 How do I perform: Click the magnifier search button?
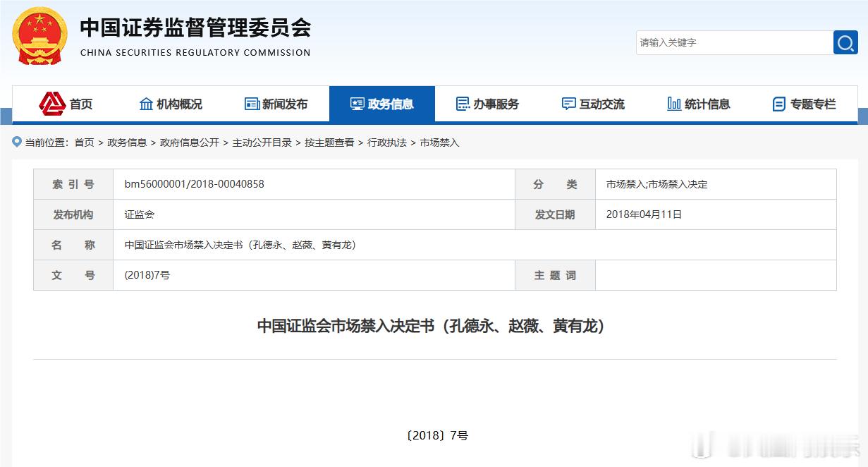(x=845, y=42)
